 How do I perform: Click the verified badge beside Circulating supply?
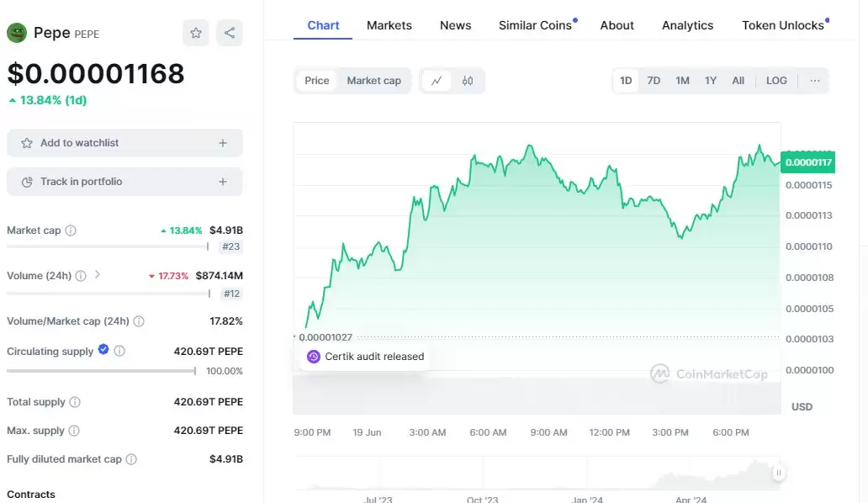point(103,350)
